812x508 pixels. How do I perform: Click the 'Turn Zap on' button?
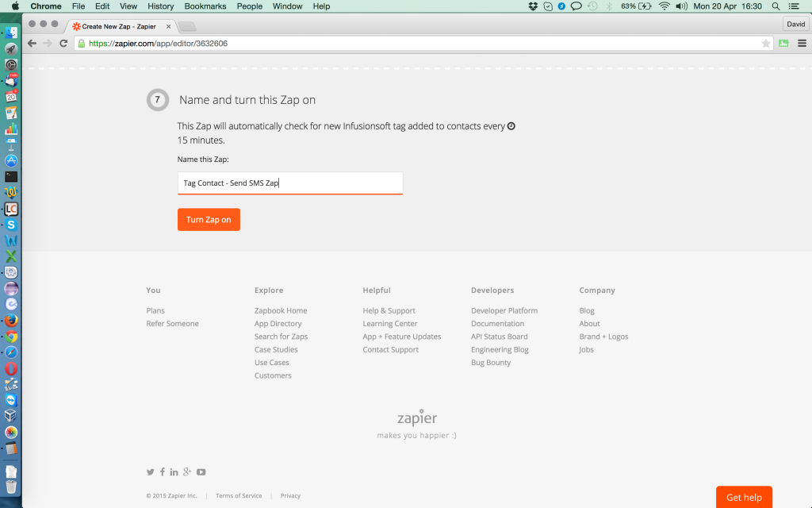(x=209, y=219)
